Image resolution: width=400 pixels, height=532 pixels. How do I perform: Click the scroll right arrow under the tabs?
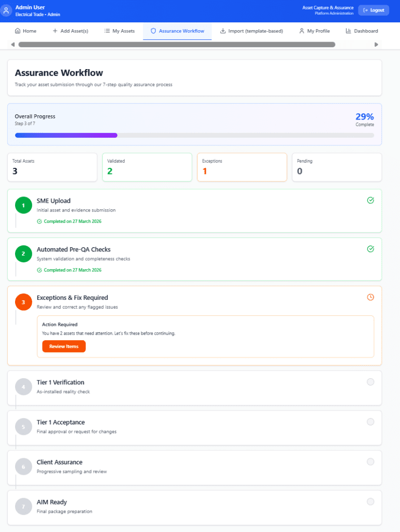tap(376, 45)
